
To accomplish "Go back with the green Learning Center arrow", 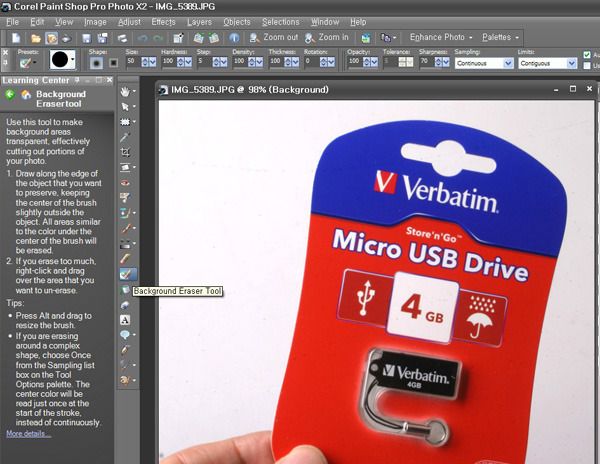I will click(x=10, y=94).
